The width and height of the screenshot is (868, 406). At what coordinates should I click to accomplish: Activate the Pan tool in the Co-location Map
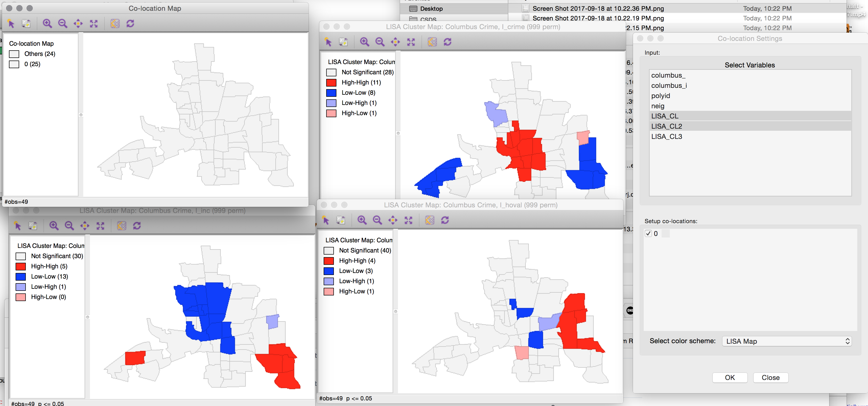pyautogui.click(x=78, y=23)
